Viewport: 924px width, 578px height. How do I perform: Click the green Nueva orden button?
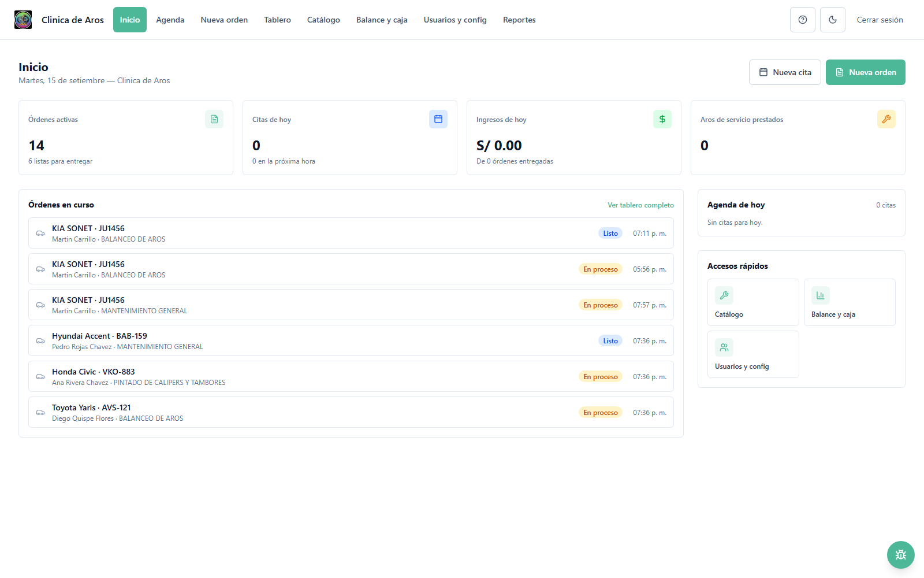click(x=866, y=72)
